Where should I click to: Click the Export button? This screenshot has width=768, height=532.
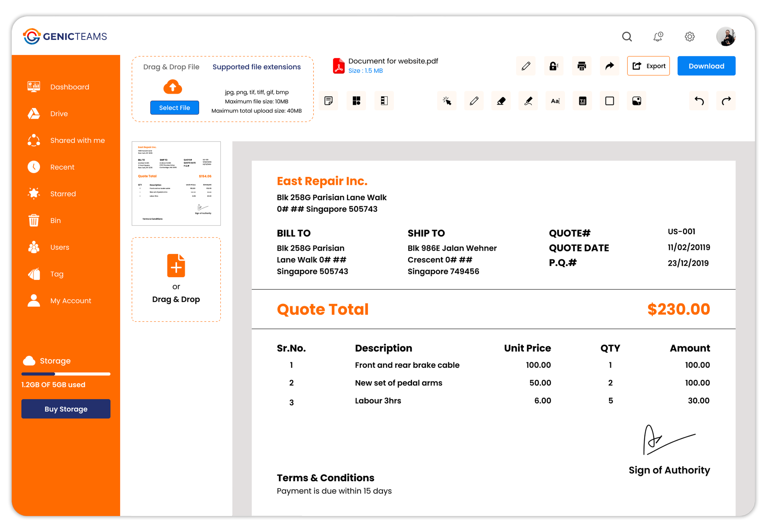(x=648, y=66)
